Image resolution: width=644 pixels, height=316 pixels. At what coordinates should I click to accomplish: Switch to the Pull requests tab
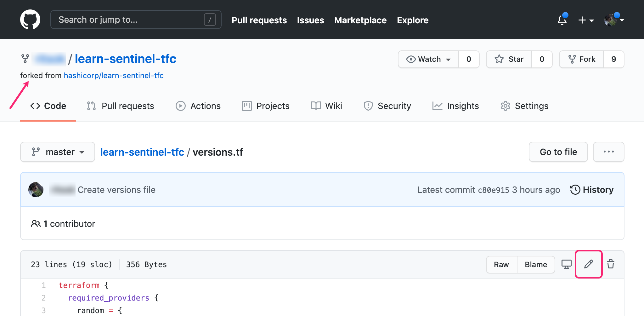(120, 106)
